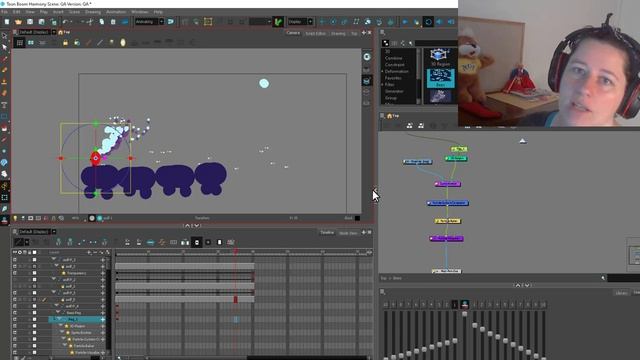The image size is (640, 360).
Task: Open the Windows menu
Action: [140, 12]
